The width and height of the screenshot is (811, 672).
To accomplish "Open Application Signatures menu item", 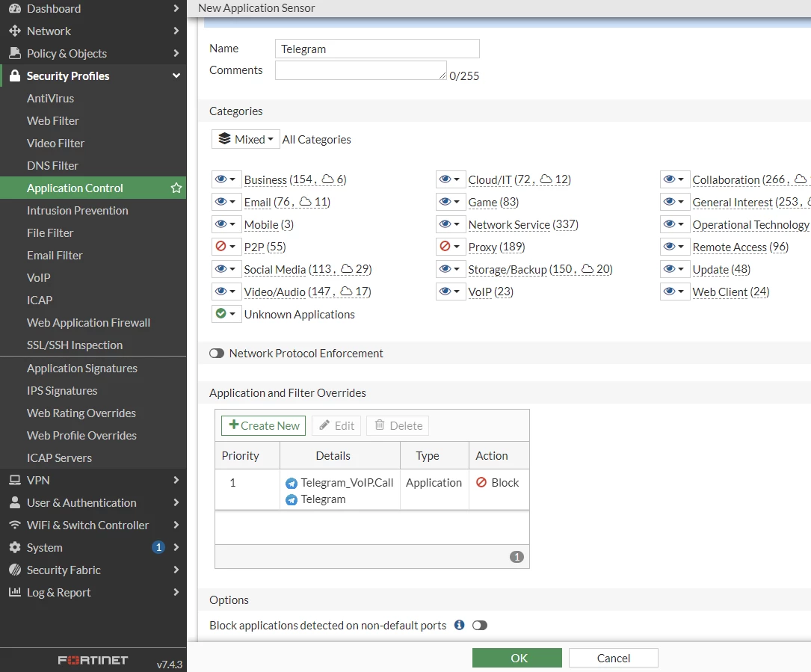I will click(82, 369).
